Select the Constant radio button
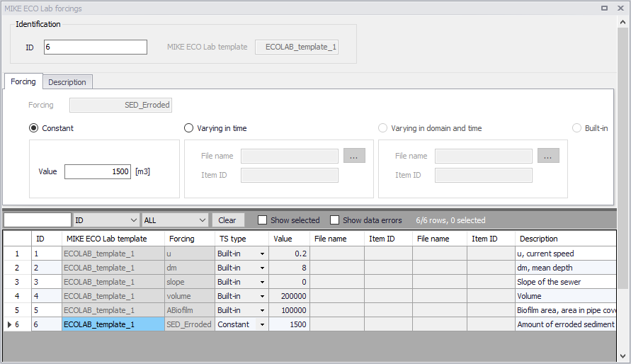Viewport: 631px width, 364px height. [34, 128]
